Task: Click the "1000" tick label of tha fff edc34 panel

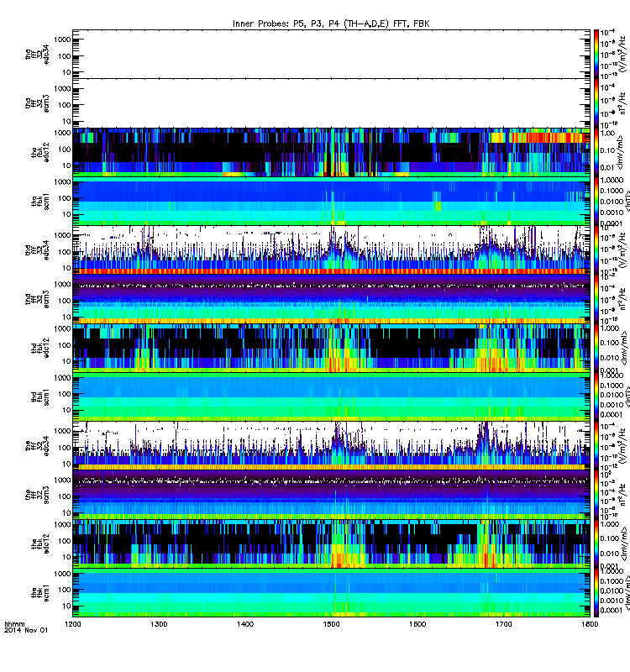Action: pyautogui.click(x=62, y=39)
